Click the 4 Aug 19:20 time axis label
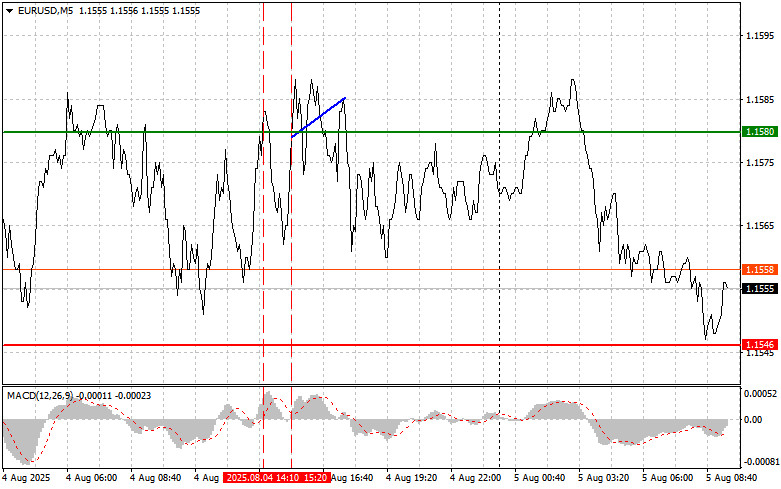Image resolution: width=781 pixels, height=489 pixels. 411,478
